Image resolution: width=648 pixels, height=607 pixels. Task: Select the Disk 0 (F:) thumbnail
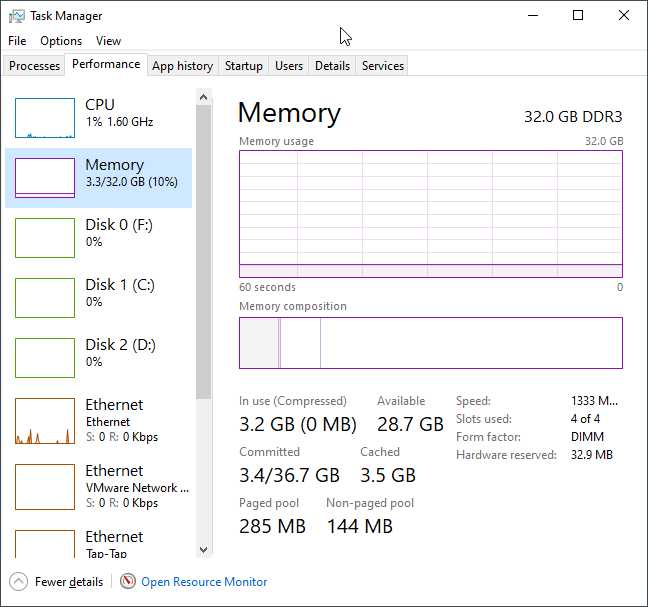45,238
